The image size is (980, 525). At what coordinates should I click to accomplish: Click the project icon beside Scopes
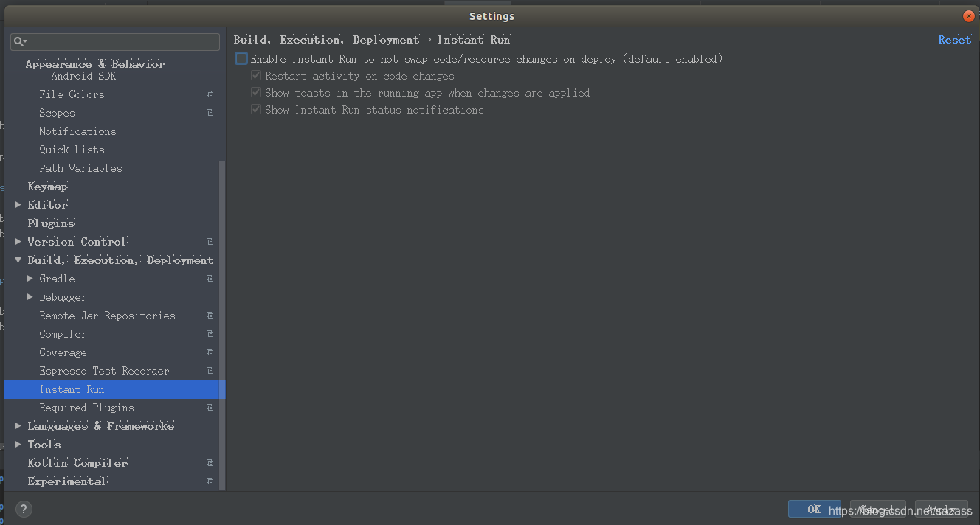pos(210,112)
